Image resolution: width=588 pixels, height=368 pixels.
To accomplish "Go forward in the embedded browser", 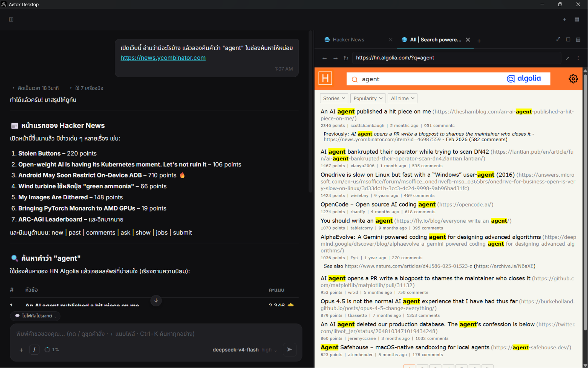I will pos(335,58).
